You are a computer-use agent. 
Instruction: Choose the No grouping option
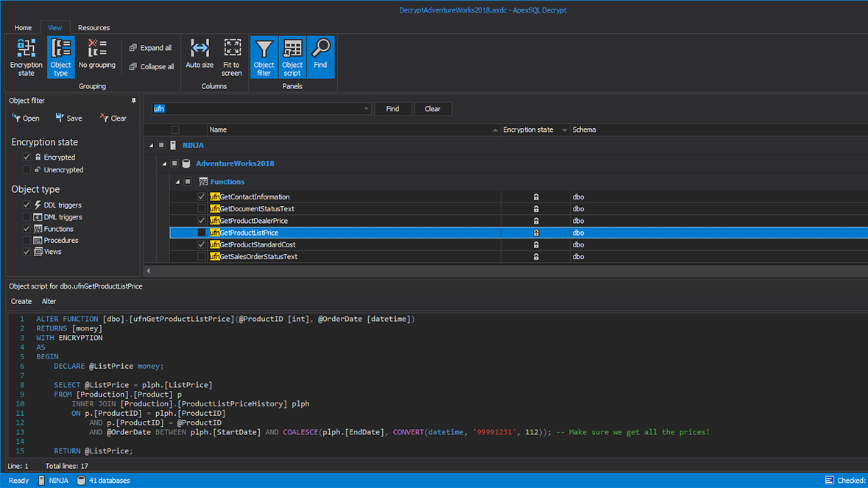(97, 54)
